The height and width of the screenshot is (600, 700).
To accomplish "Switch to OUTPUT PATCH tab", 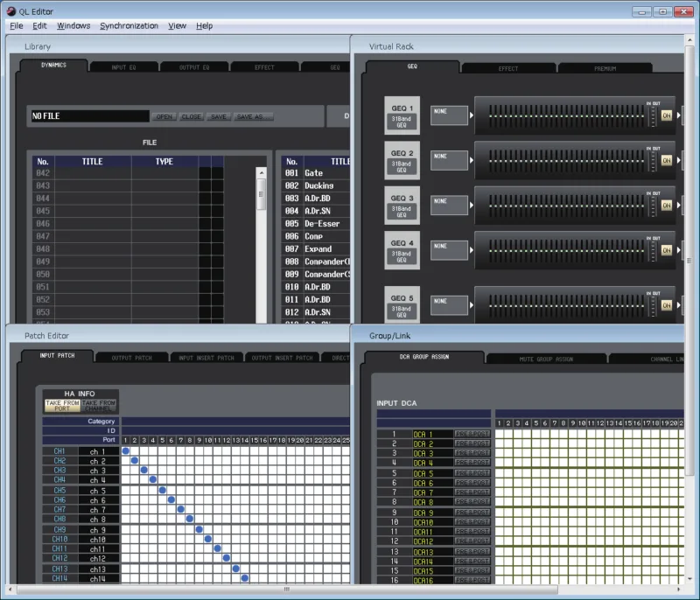I will [132, 358].
